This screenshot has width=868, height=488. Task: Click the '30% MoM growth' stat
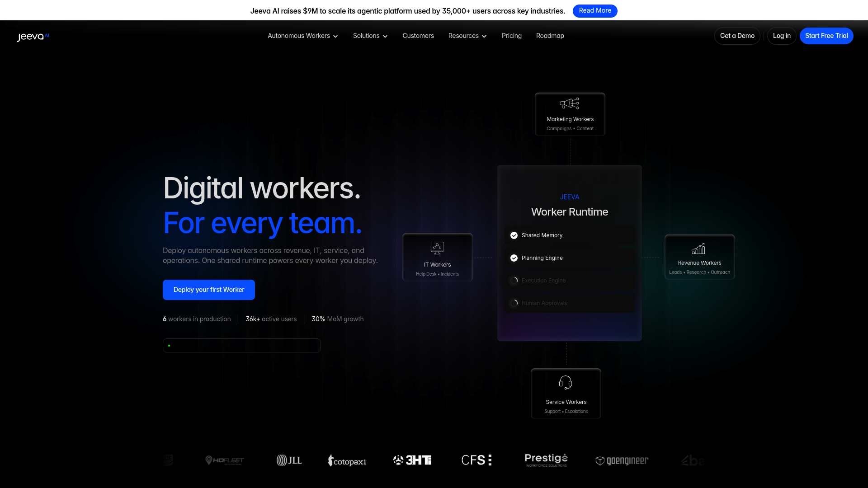pos(338,319)
